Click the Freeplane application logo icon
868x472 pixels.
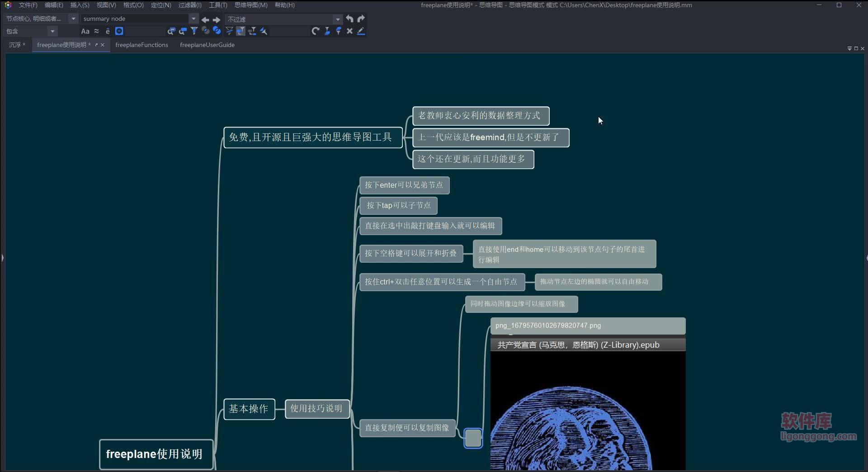8,5
